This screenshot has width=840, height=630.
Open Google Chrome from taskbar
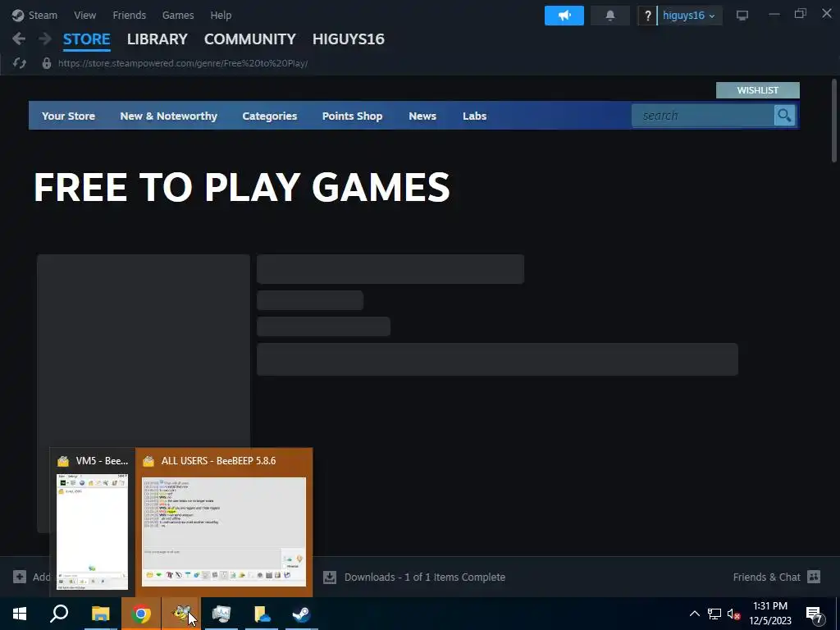point(141,614)
